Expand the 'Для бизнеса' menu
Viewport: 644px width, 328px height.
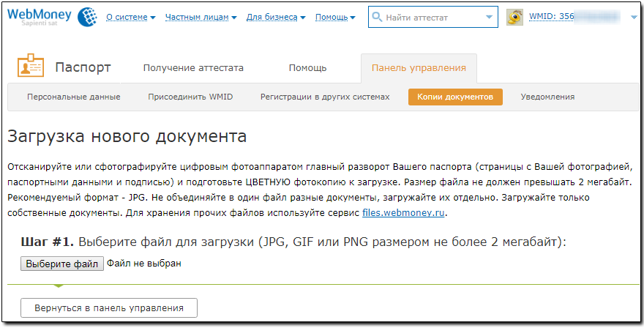pos(276,17)
